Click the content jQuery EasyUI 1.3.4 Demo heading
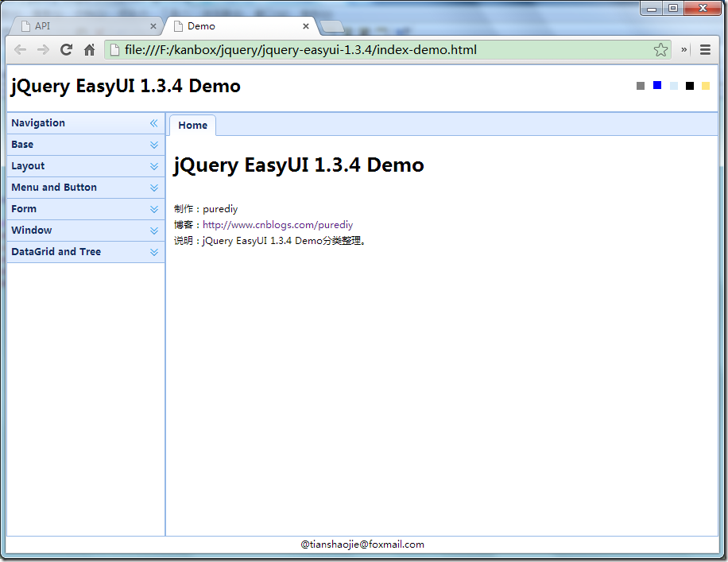This screenshot has width=728, height=562. point(299,165)
